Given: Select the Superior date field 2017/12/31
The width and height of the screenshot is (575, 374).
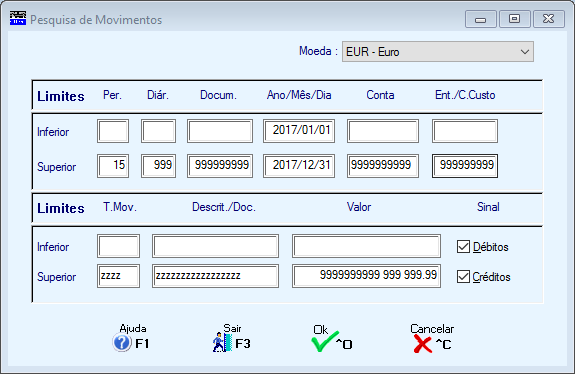Looking at the screenshot, I should (x=299, y=166).
